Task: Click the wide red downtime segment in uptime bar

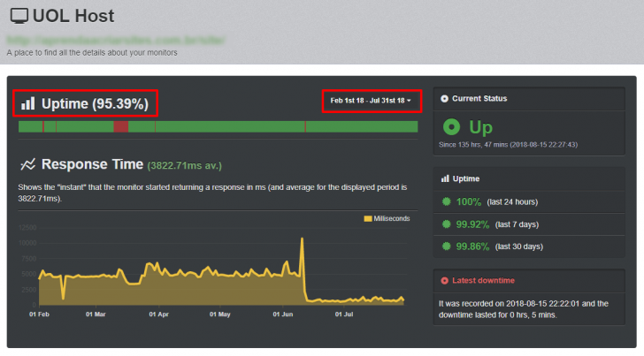Action: (x=120, y=126)
